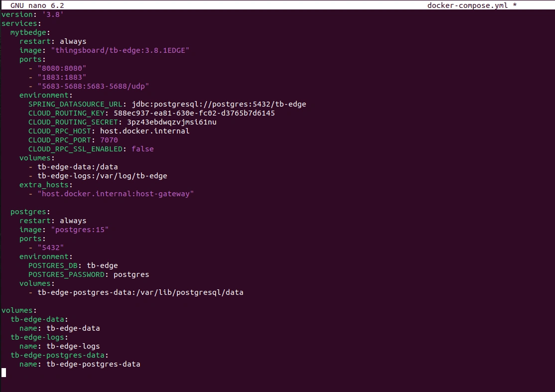Image resolution: width=555 pixels, height=392 pixels.
Task: Click the CLOUD_RPC_SSL_ENABLED false value
Action: pos(142,149)
